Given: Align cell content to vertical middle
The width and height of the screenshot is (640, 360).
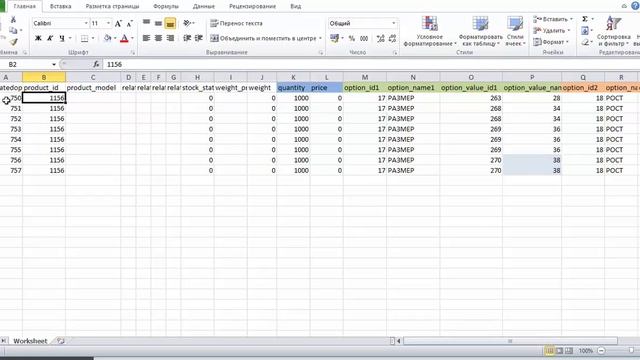Looking at the screenshot, I should pyautogui.click(x=158, y=23).
